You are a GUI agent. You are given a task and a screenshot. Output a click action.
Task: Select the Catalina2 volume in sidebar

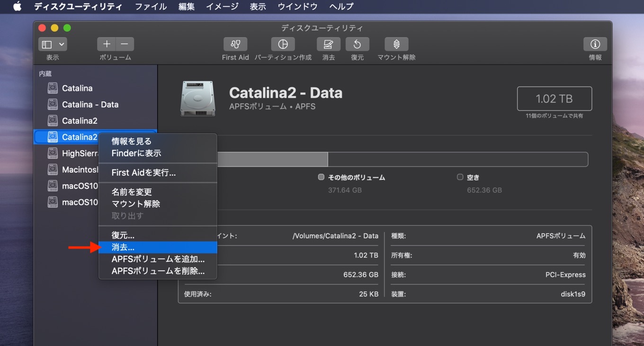(95, 121)
